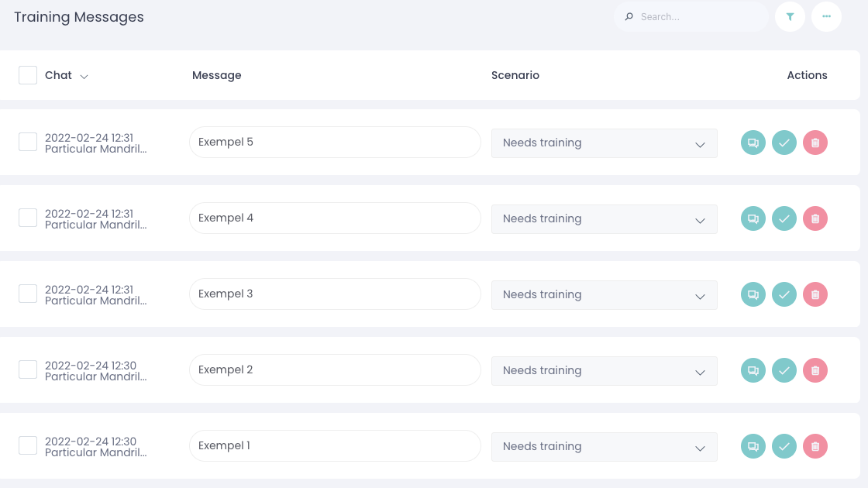The image size is (868, 488).
Task: Click the Scenario column header
Action: pyautogui.click(x=515, y=75)
